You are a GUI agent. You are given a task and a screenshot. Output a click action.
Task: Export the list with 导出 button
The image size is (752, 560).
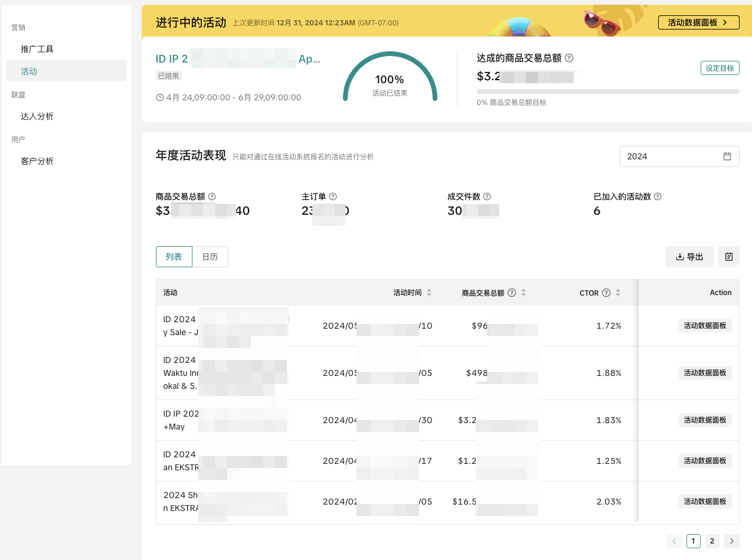coord(689,257)
